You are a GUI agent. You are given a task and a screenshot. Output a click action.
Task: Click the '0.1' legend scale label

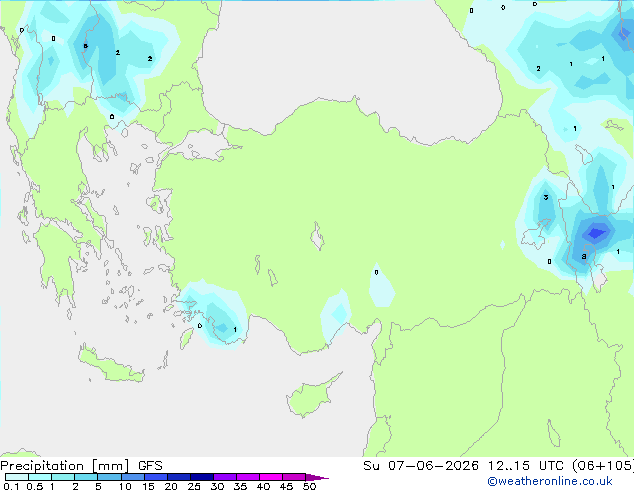(11, 486)
